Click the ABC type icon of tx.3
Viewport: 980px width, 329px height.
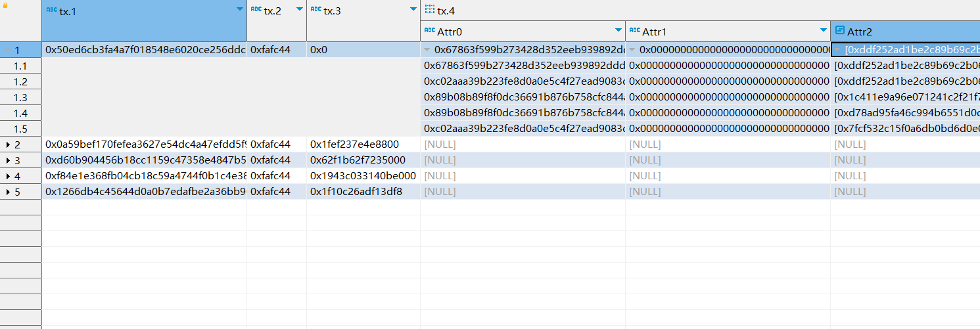coord(315,10)
